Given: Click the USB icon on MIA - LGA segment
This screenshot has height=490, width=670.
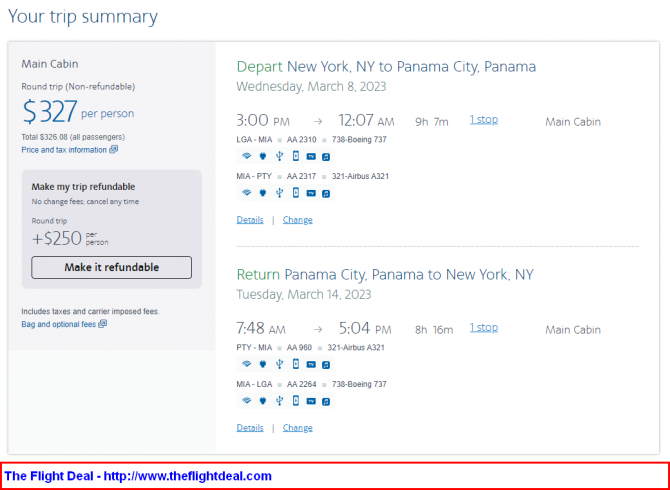Looking at the screenshot, I should [279, 401].
